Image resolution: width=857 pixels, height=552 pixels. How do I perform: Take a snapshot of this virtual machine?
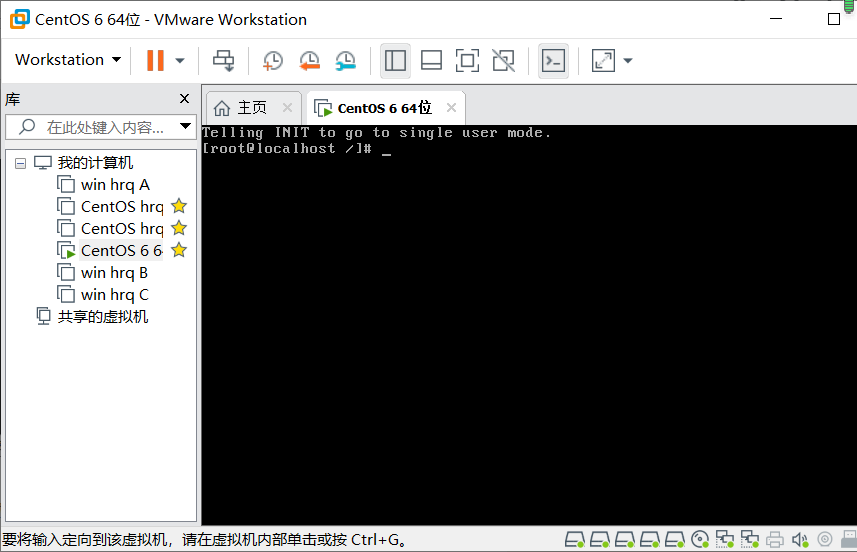272,61
